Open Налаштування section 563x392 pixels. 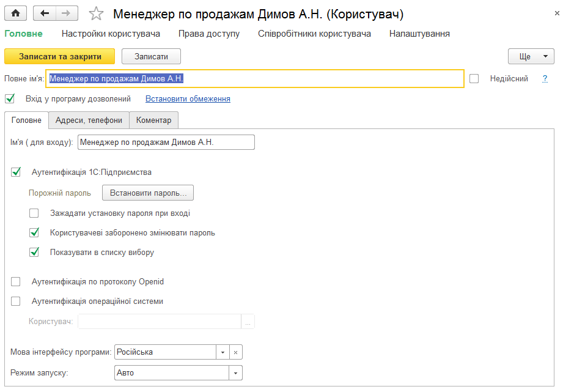(419, 34)
